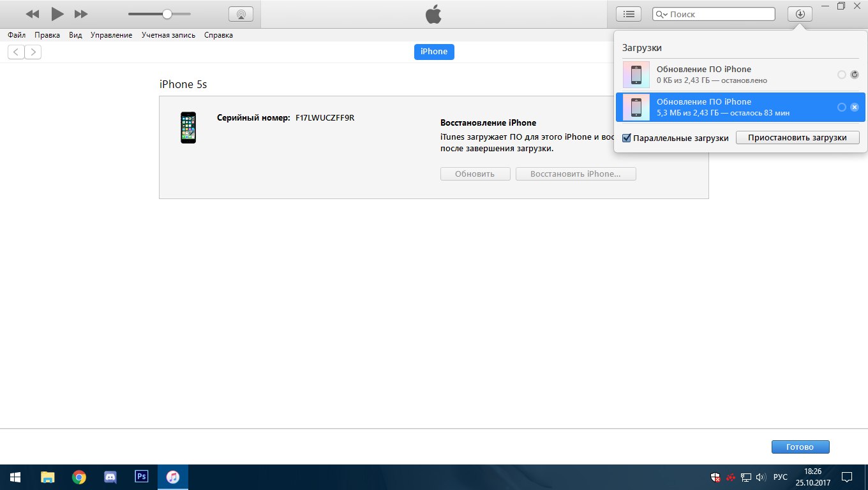Click the rewind previous track icon
Screen dimensions: 868x490
pos(33,13)
